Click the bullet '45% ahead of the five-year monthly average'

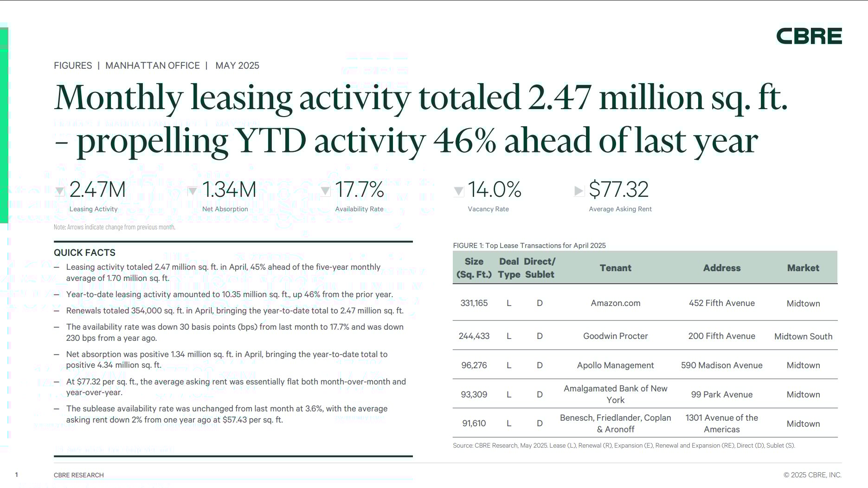[223, 273]
